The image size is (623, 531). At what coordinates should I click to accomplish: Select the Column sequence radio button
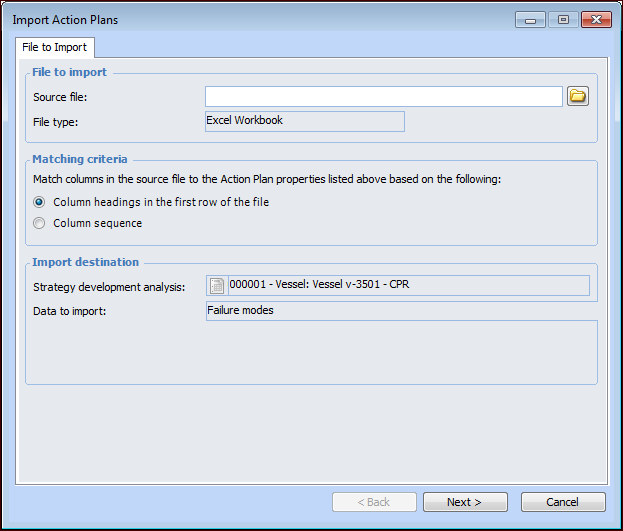tap(39, 223)
